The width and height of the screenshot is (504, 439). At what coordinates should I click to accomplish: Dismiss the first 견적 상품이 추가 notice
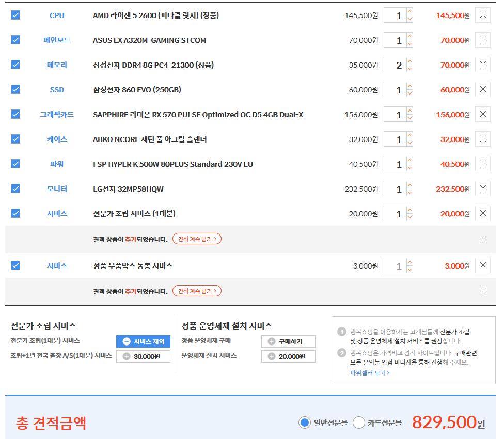click(482, 239)
